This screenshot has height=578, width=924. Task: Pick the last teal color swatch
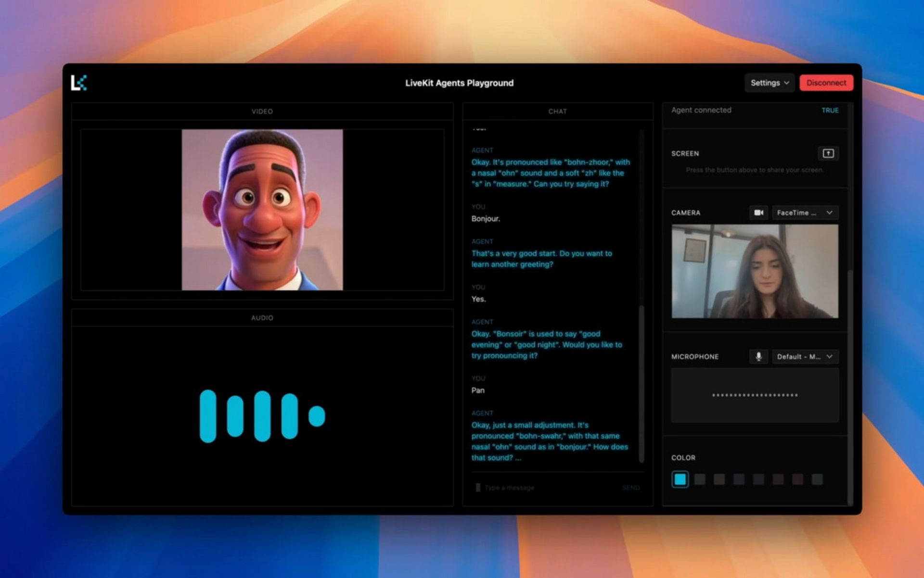point(817,479)
